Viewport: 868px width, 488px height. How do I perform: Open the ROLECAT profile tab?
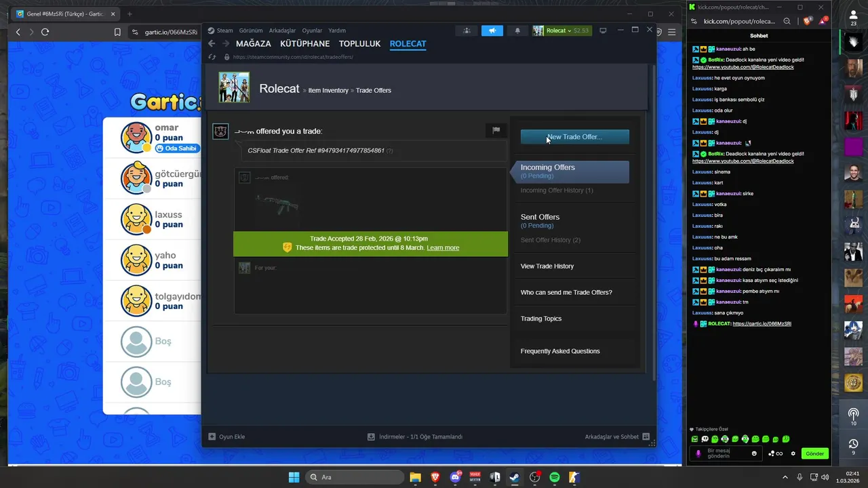(408, 43)
